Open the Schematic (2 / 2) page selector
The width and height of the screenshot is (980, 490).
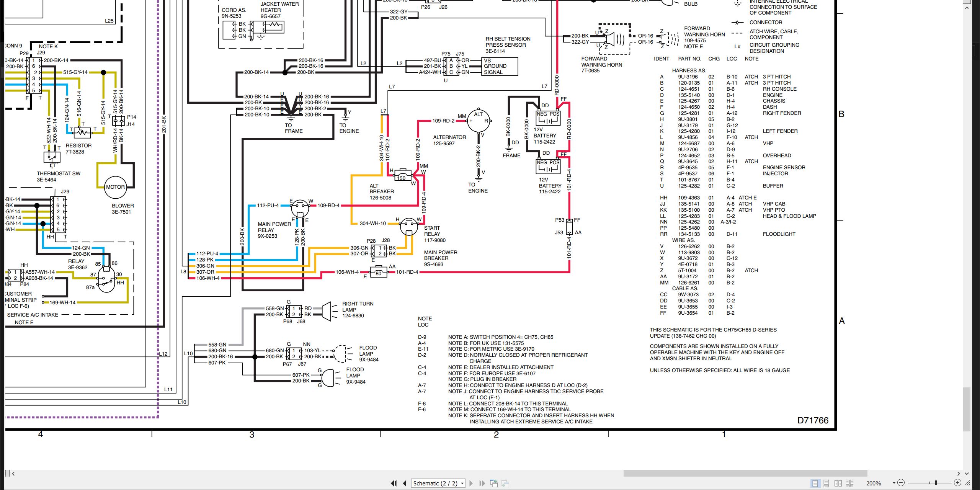[438, 483]
